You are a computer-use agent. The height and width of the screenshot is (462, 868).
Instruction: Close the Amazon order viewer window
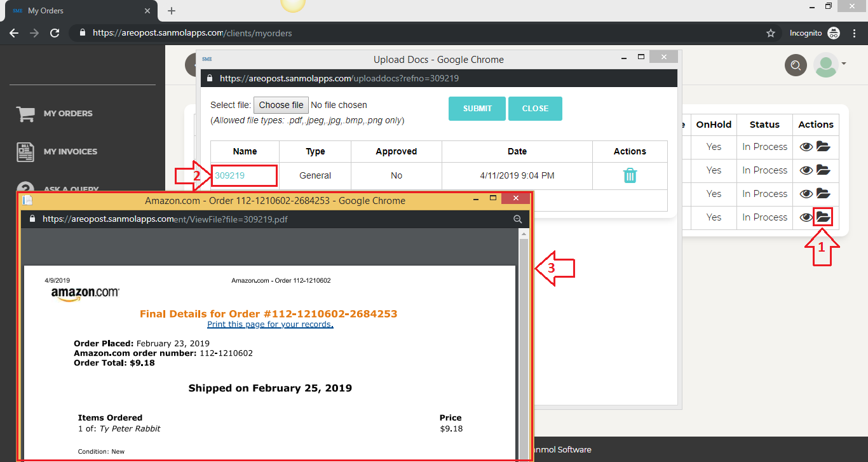point(516,199)
